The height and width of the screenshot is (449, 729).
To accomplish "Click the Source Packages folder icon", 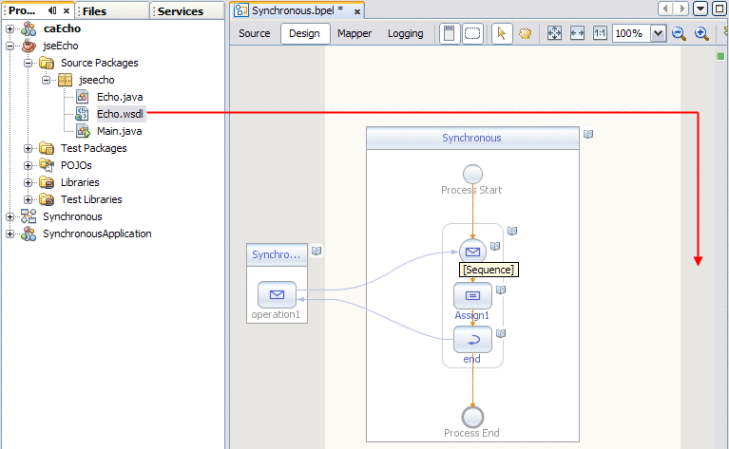I will (x=46, y=63).
